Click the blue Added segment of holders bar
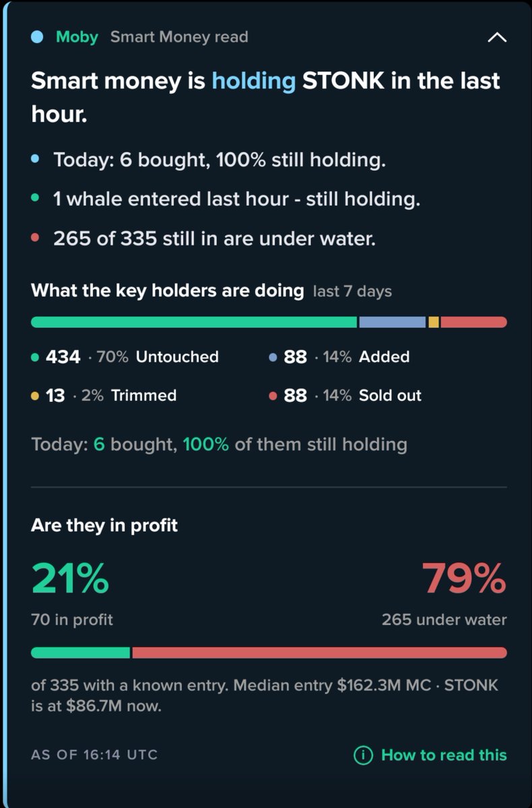Screen dimensions: 532x808 pyautogui.click(x=392, y=323)
